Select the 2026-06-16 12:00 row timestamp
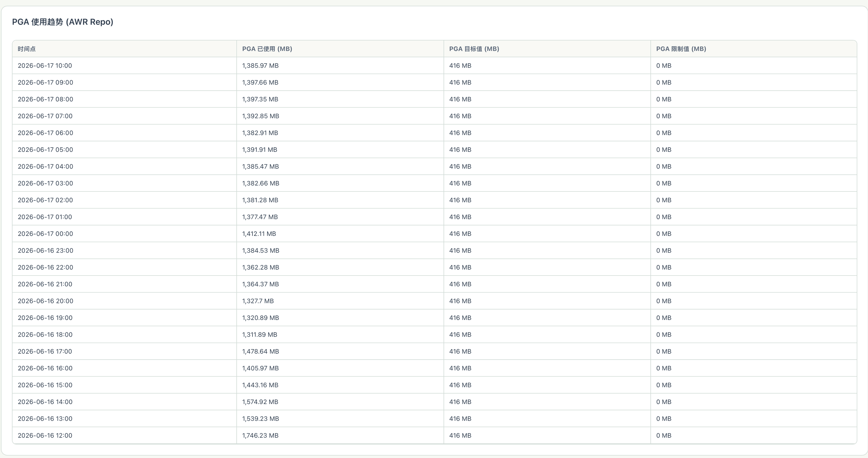The width and height of the screenshot is (868, 458). coord(45,435)
